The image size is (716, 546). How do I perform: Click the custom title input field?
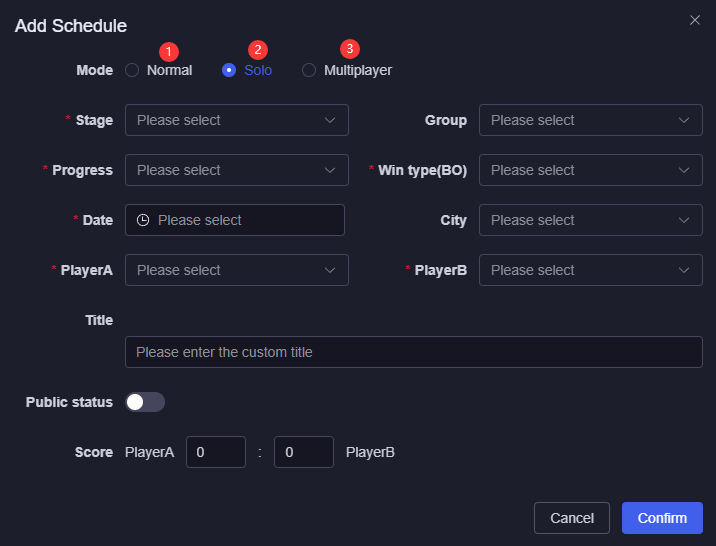pyautogui.click(x=413, y=352)
